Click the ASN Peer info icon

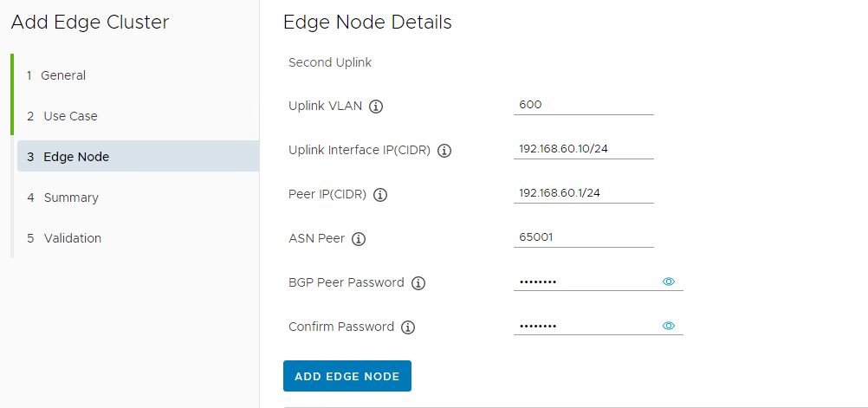tap(359, 239)
